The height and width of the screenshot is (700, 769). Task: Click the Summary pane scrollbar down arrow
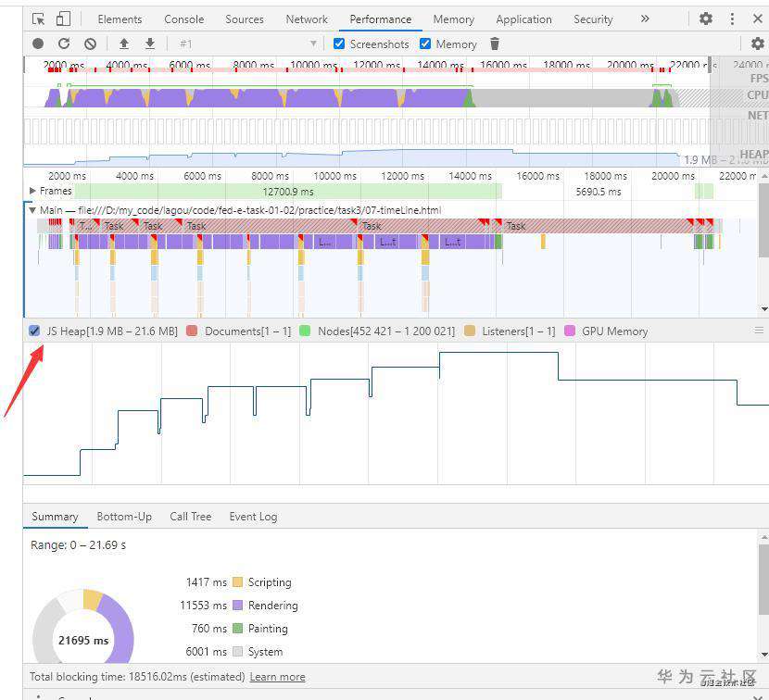[x=763, y=655]
